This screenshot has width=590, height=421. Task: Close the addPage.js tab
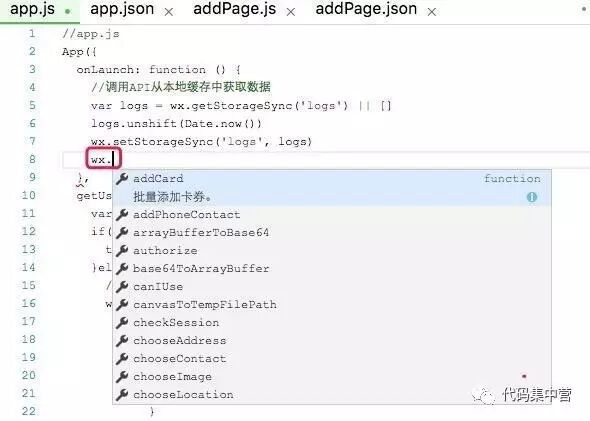(x=290, y=12)
